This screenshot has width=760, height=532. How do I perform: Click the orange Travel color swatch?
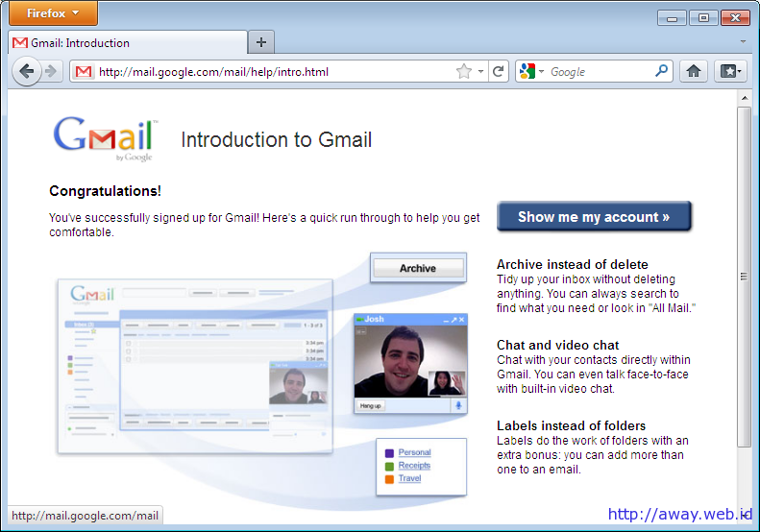click(389, 479)
